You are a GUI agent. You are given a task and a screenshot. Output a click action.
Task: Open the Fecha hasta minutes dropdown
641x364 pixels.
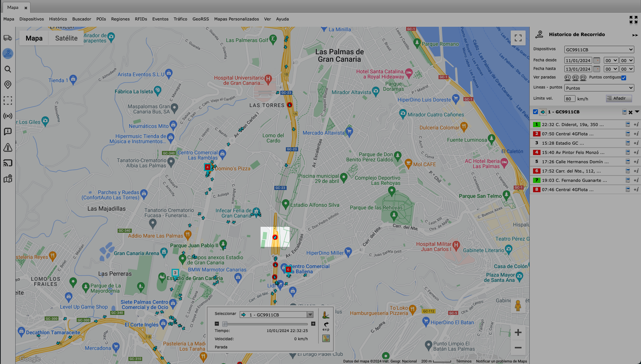coord(626,69)
